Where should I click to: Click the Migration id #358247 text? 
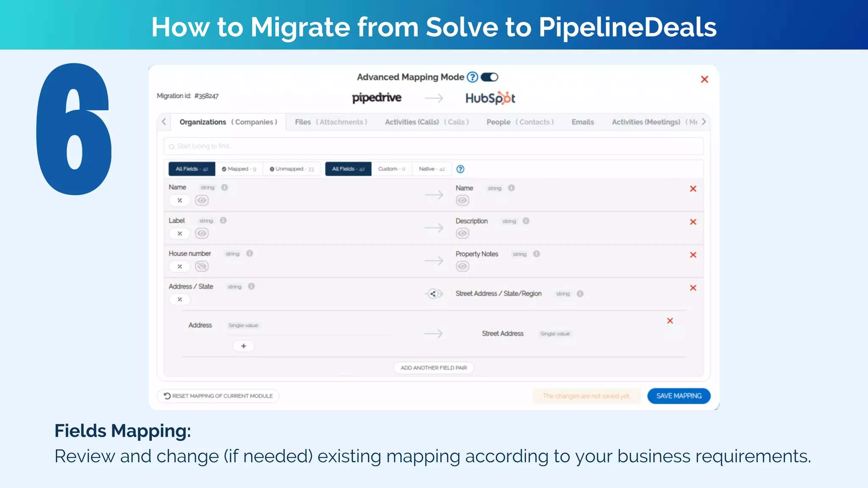click(188, 96)
